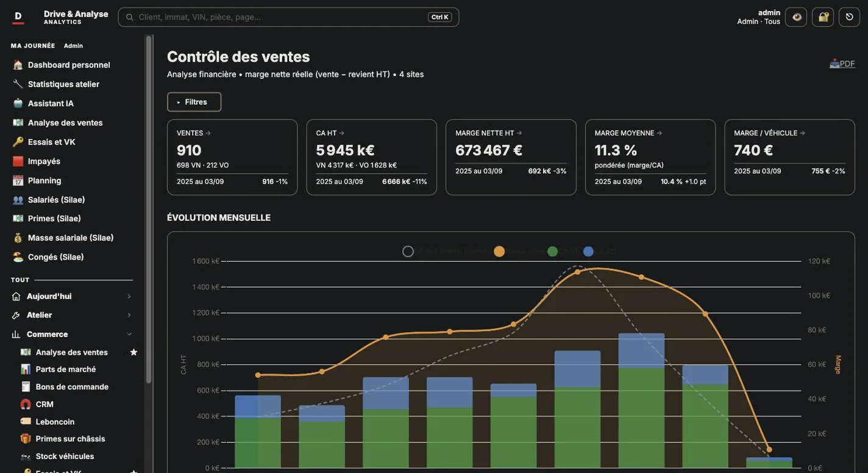Export the page via PDF link
This screenshot has height=473, width=868.
(842, 63)
